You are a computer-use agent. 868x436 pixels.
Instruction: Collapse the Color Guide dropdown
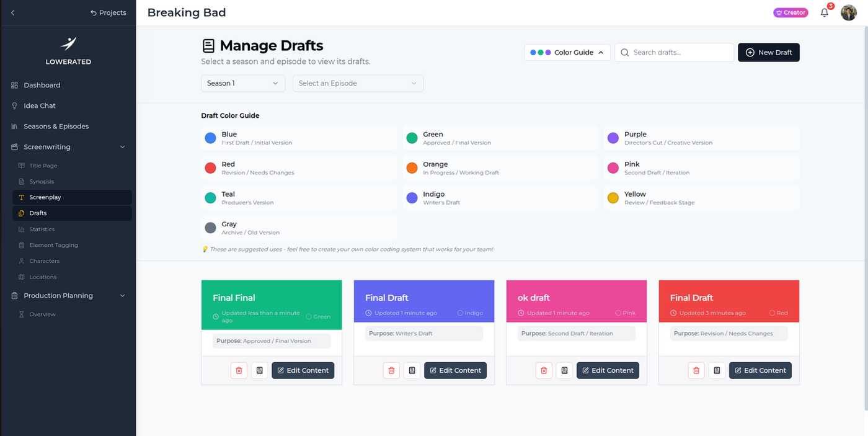567,53
